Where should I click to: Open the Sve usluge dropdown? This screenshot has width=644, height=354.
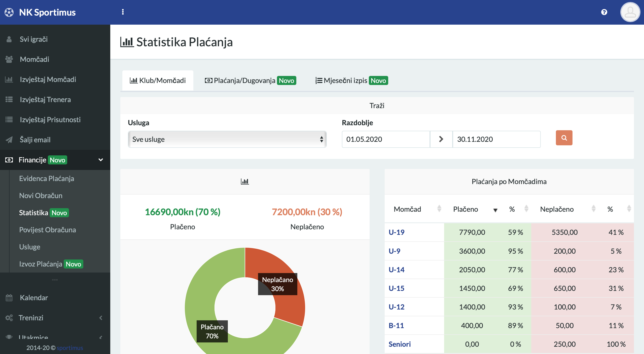[x=227, y=139]
